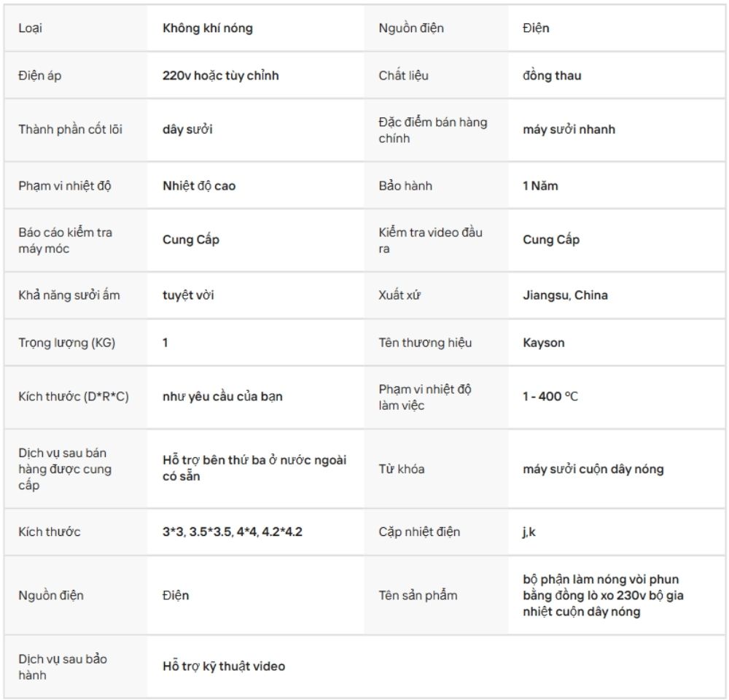This screenshot has width=729, height=700.
Task: Select the "Jiangsu, China" origin value
Action: coord(565,295)
